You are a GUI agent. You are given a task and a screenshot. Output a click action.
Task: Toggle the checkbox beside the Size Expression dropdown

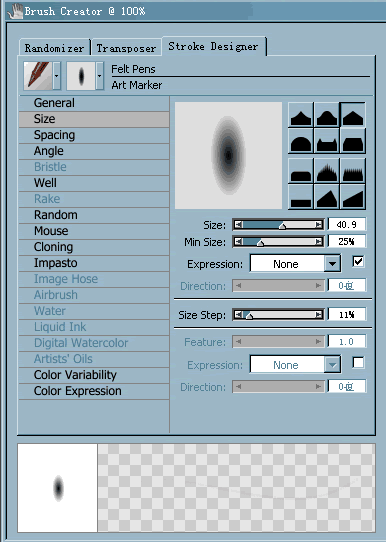click(358, 261)
